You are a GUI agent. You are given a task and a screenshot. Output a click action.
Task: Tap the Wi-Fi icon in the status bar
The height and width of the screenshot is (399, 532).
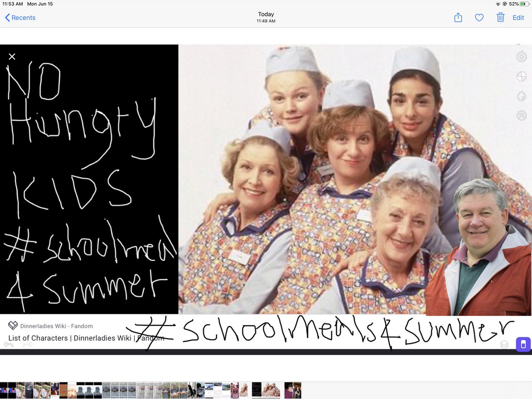point(498,4)
